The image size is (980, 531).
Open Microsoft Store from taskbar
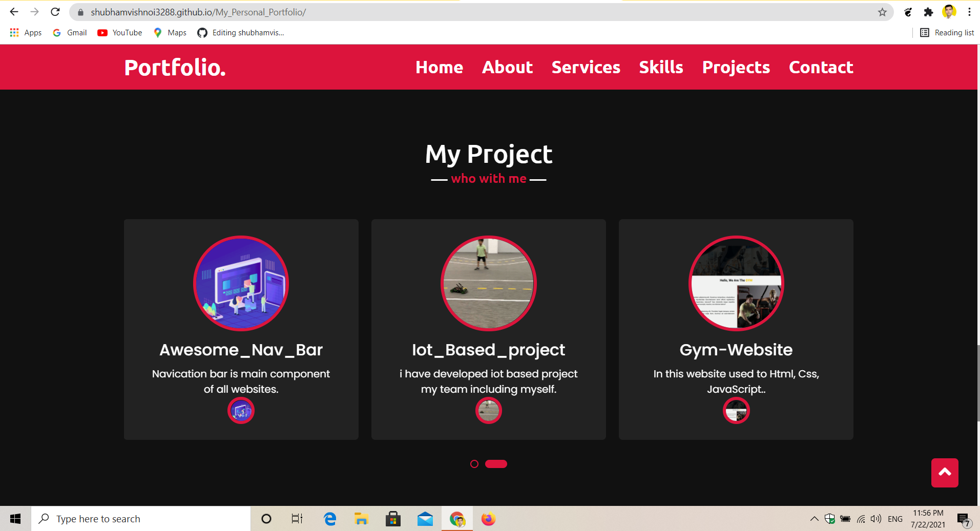coord(393,519)
